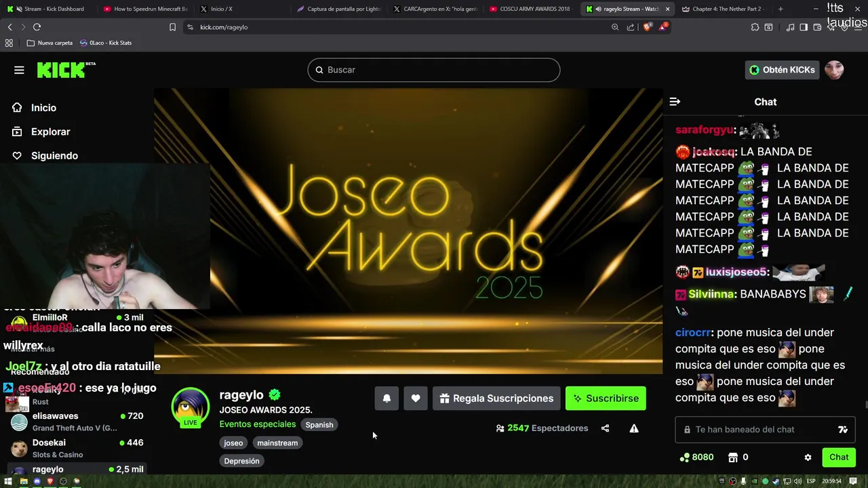Open 0Laco - Kick Stats bookmark
Image resolution: width=868 pixels, height=488 pixels.
click(106, 43)
